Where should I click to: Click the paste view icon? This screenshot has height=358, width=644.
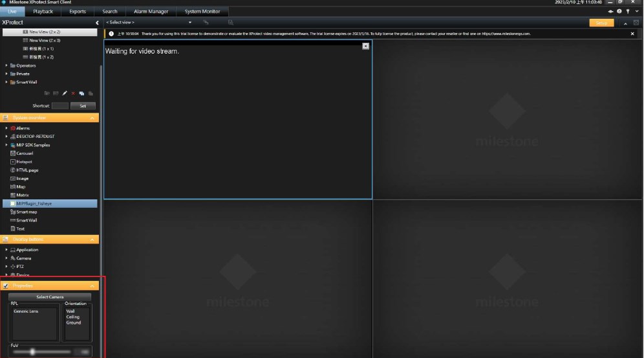pyautogui.click(x=91, y=93)
